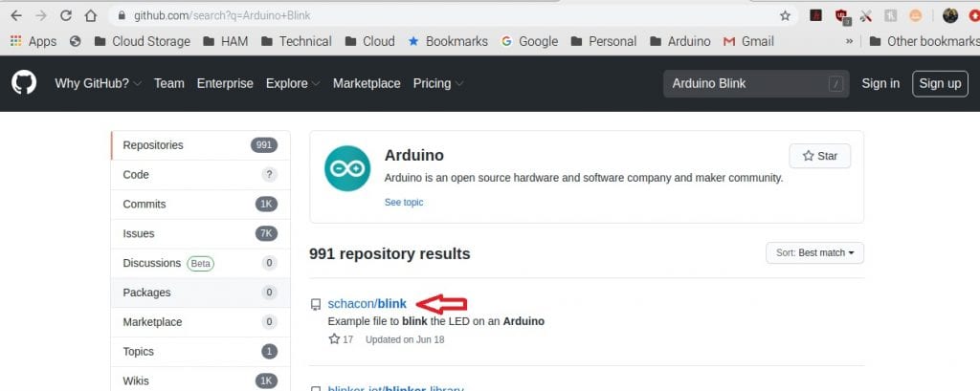Image resolution: width=980 pixels, height=391 pixels.
Task: Click the browser back arrow
Action: [x=16, y=15]
